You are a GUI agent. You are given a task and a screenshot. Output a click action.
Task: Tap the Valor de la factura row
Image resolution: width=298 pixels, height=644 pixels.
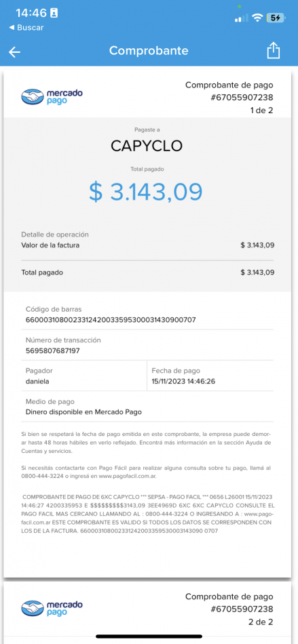click(x=148, y=245)
